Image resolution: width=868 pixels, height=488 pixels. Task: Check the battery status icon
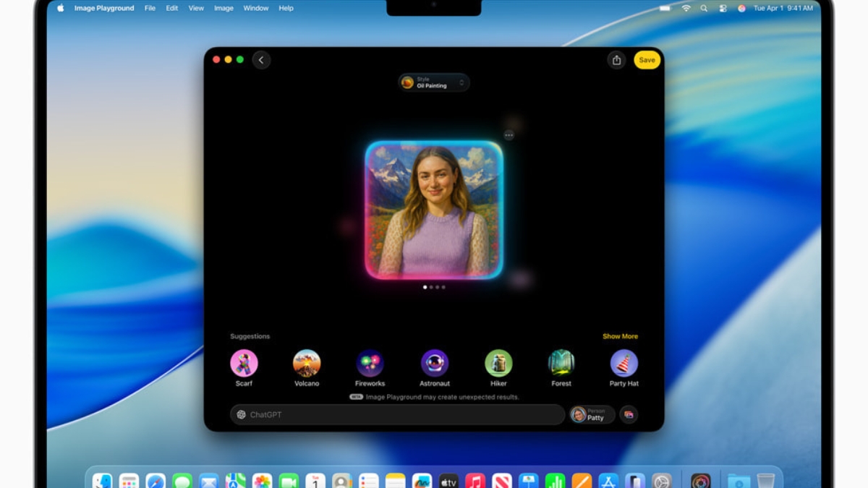click(665, 8)
